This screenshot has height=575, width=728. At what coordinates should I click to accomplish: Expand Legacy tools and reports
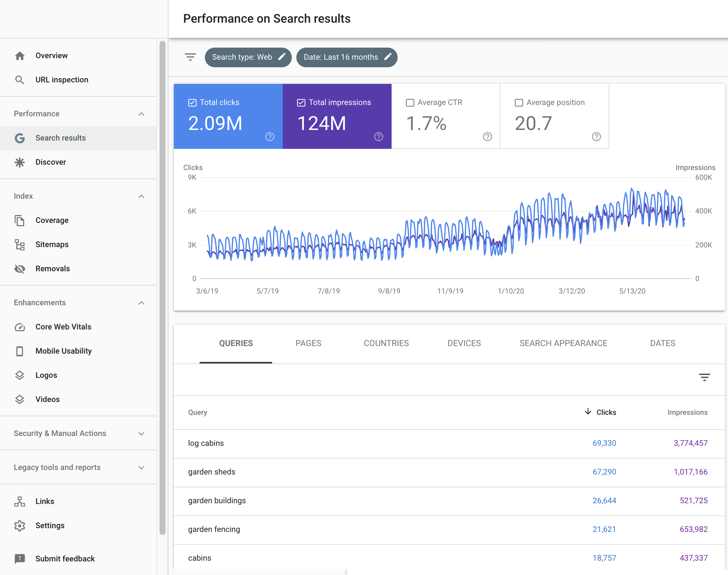tap(141, 467)
